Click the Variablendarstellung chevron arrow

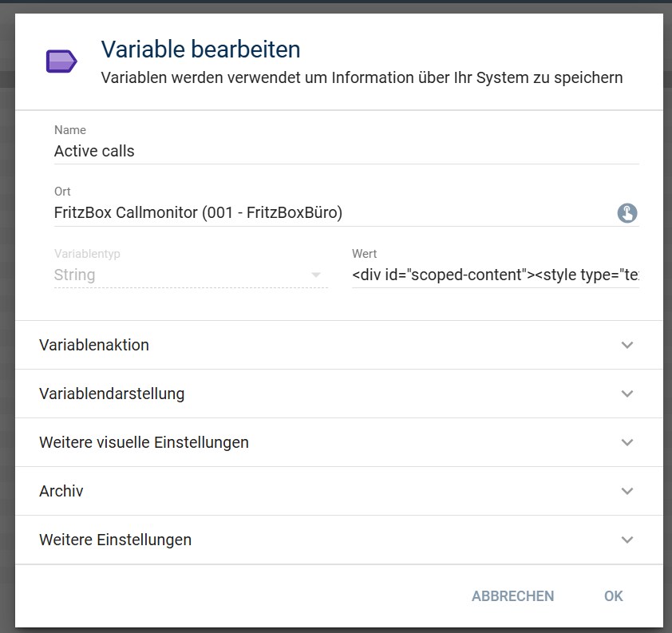[x=627, y=394]
